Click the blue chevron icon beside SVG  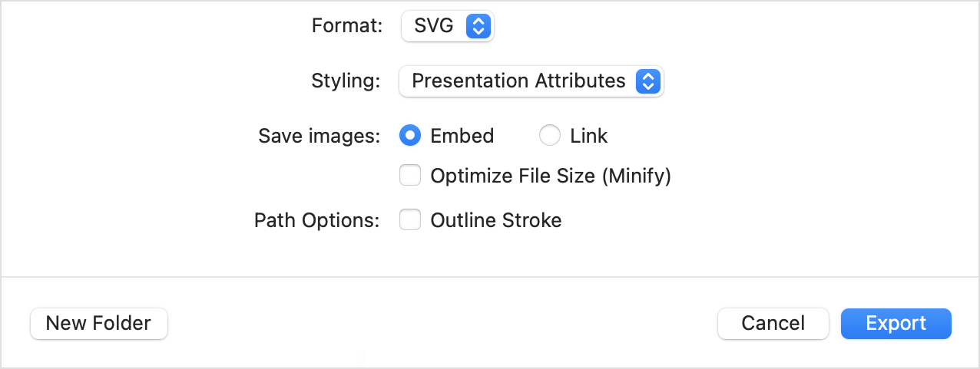point(478,27)
